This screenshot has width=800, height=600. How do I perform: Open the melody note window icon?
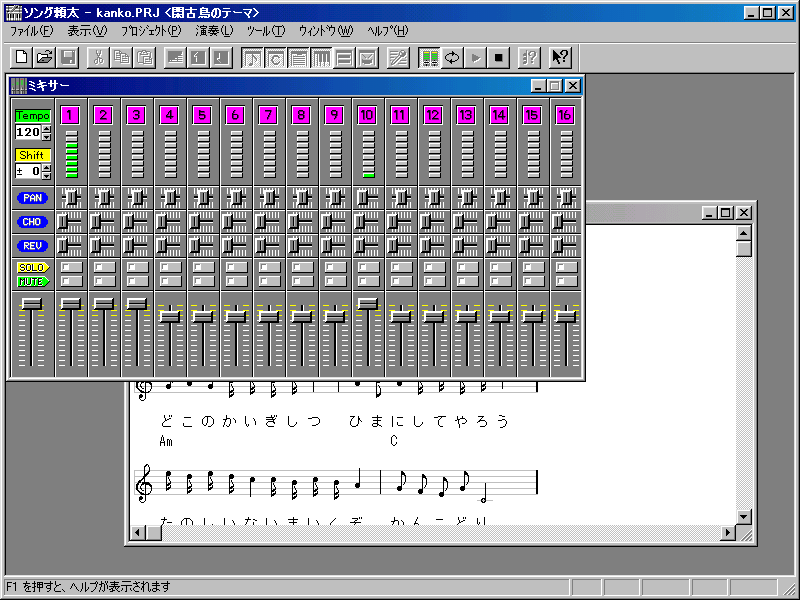click(252, 58)
